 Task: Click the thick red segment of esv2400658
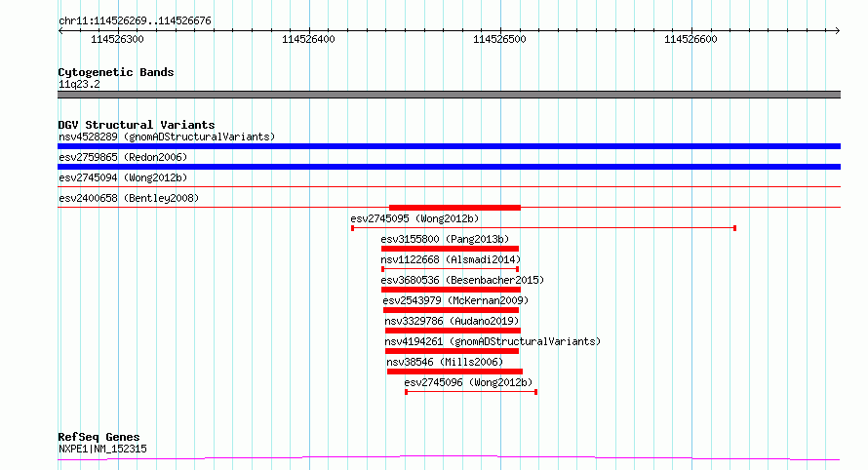[x=455, y=208]
